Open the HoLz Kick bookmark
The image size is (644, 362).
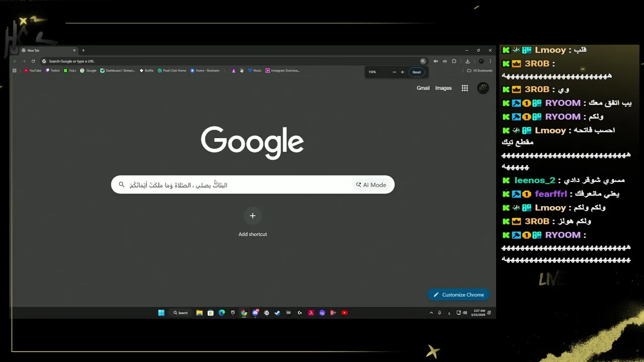click(70, 70)
